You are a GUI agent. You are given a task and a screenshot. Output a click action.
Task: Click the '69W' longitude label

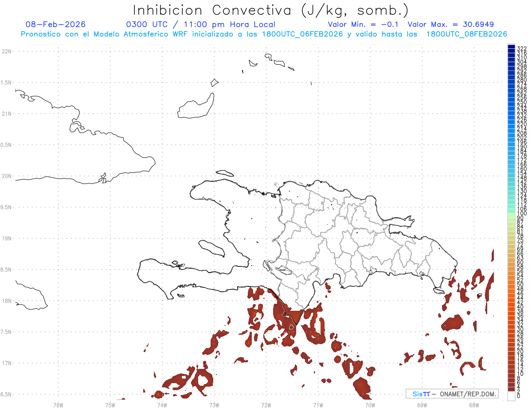pos(422,405)
